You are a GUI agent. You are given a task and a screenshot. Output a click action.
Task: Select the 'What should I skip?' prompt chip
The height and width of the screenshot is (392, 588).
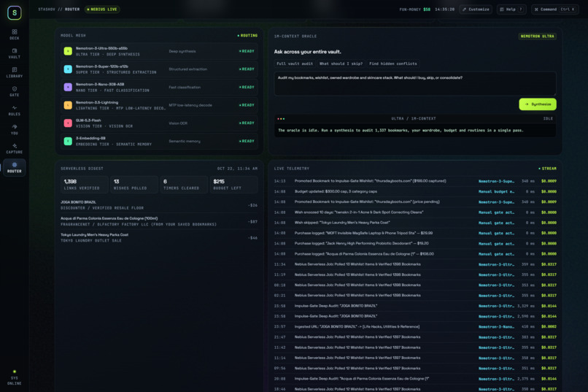point(341,64)
